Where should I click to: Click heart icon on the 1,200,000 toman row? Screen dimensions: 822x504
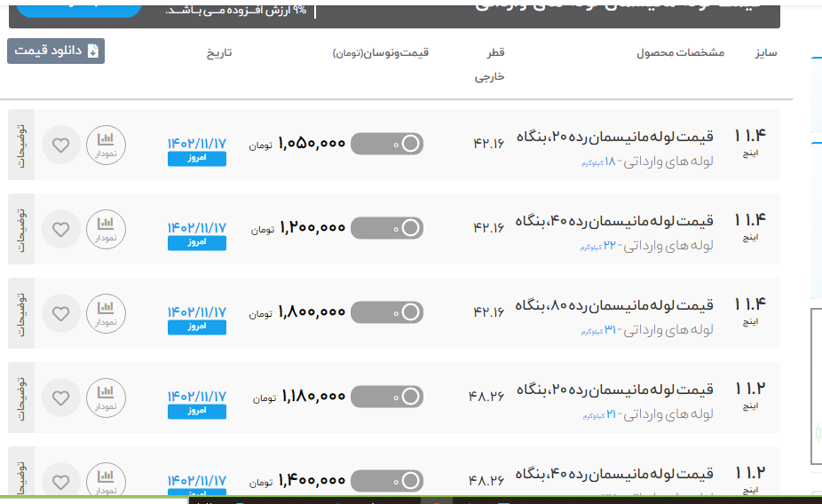[x=60, y=229]
